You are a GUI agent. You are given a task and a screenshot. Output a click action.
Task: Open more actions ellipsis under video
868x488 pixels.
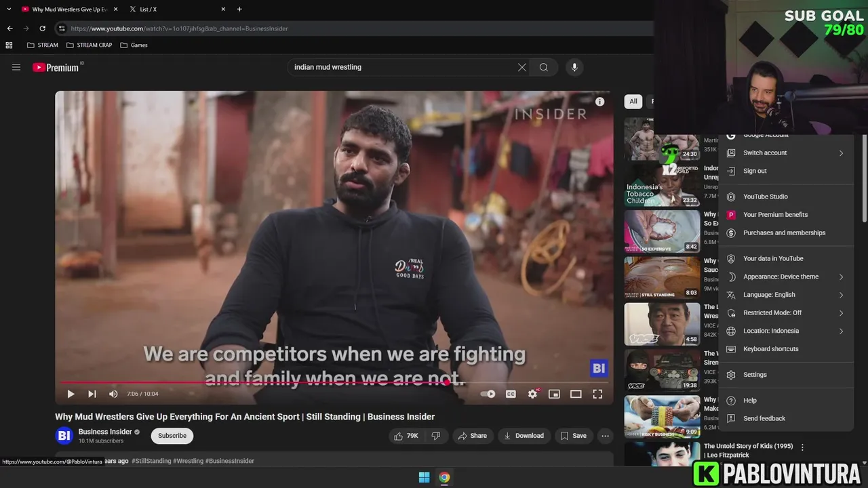pyautogui.click(x=605, y=436)
